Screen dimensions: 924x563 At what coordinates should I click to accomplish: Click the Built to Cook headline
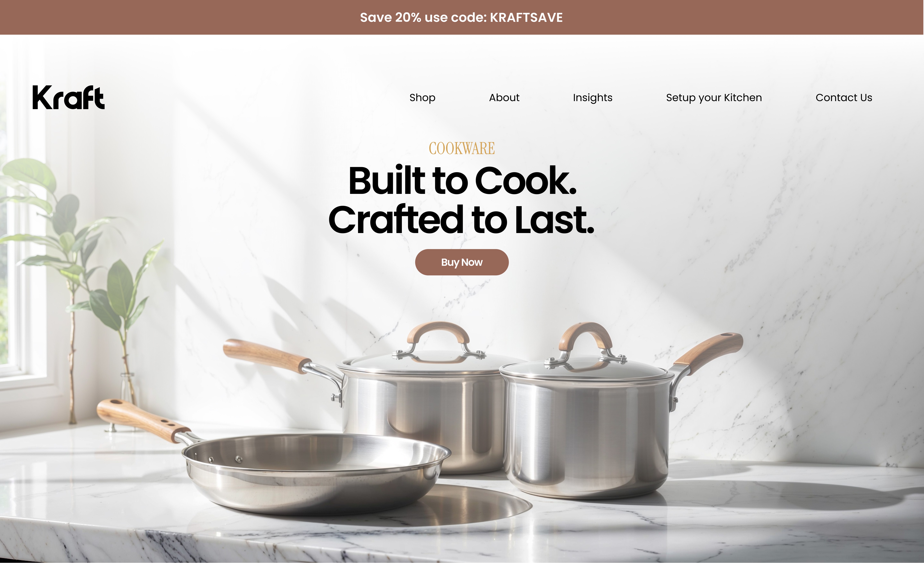[462, 181]
